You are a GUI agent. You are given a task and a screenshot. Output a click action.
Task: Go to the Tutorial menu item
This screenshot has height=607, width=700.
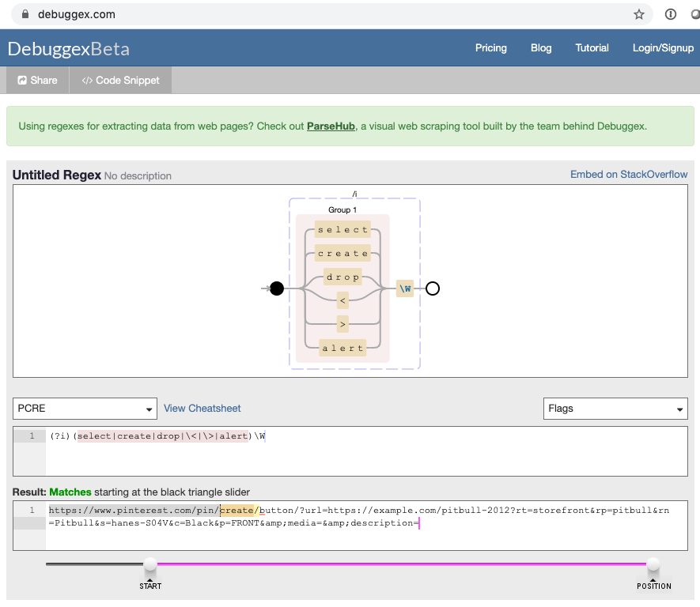pos(592,48)
